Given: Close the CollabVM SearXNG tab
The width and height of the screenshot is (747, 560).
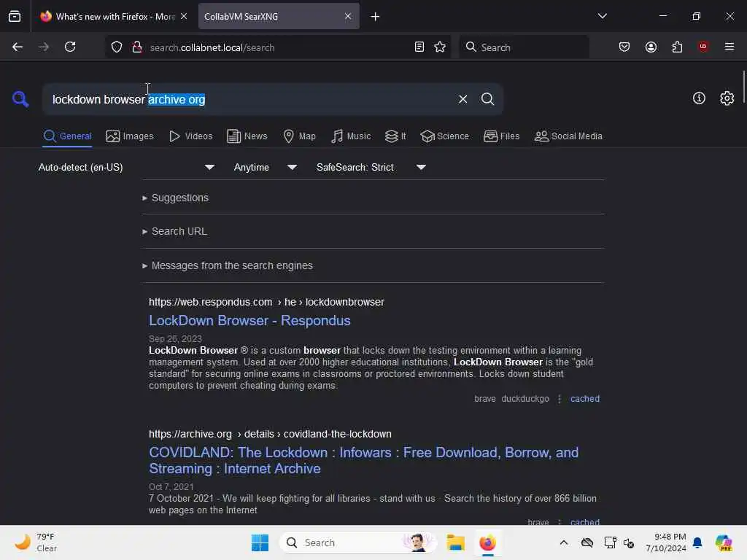Looking at the screenshot, I should point(348,16).
